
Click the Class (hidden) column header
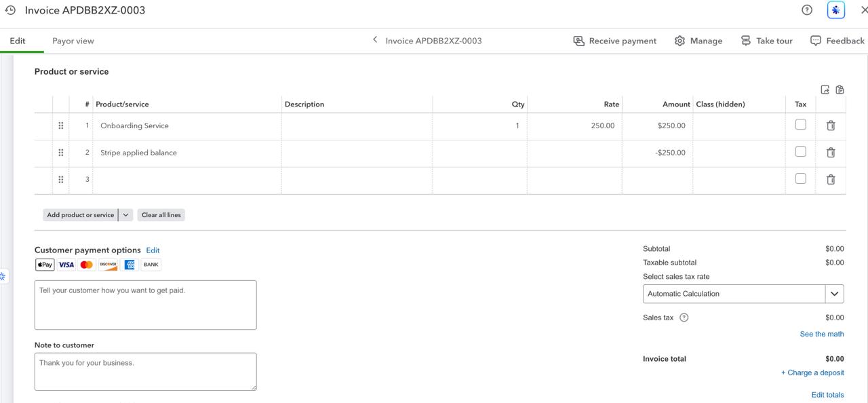[x=720, y=104]
